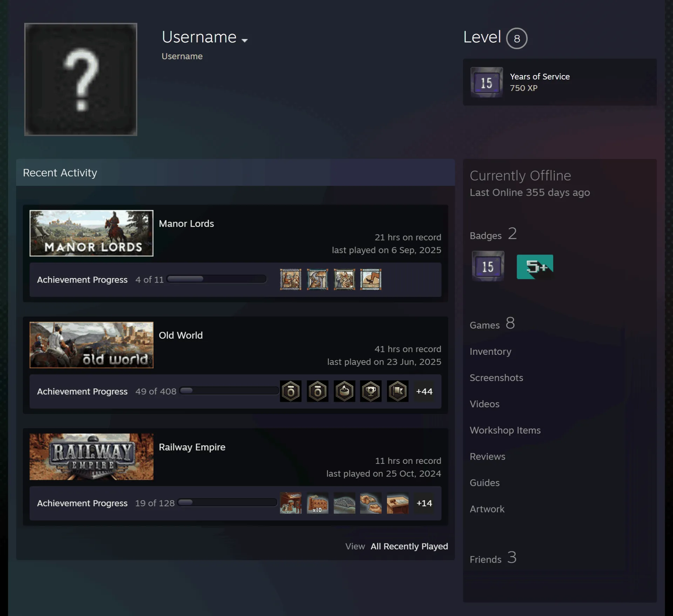The height and width of the screenshot is (616, 673).
Task: View fourth Manor Lords achievement icon
Action: click(x=371, y=279)
